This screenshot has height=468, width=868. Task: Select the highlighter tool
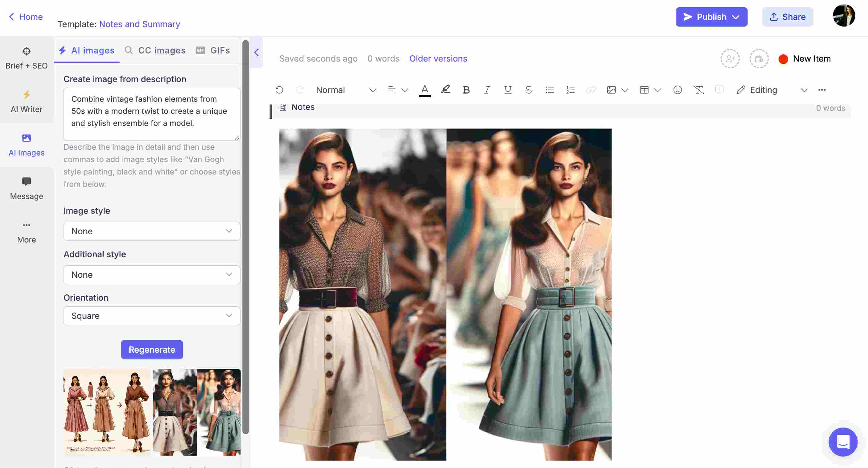pos(445,90)
